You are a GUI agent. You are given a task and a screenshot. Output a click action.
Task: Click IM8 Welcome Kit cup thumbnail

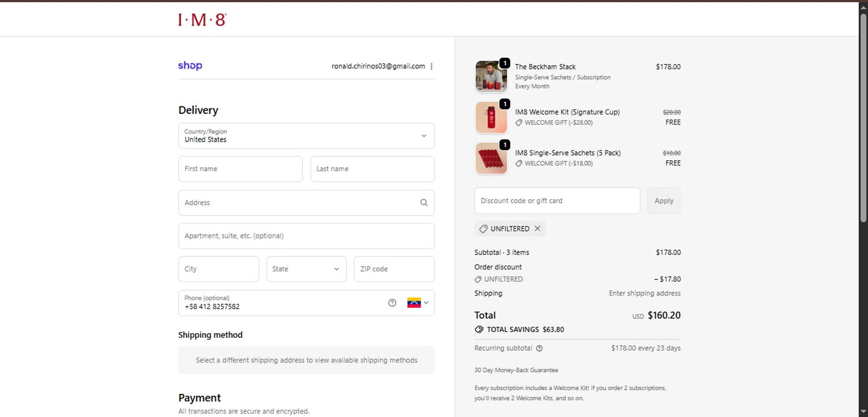tap(491, 117)
